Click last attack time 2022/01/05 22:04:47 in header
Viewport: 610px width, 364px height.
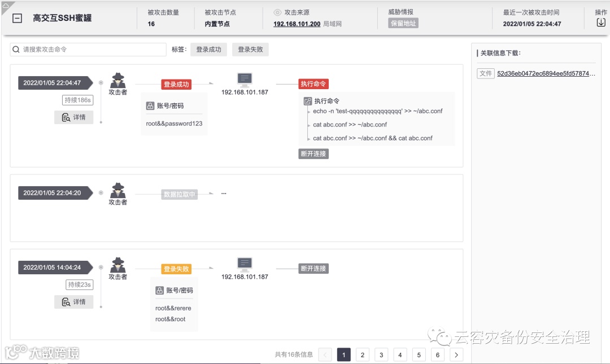point(532,24)
